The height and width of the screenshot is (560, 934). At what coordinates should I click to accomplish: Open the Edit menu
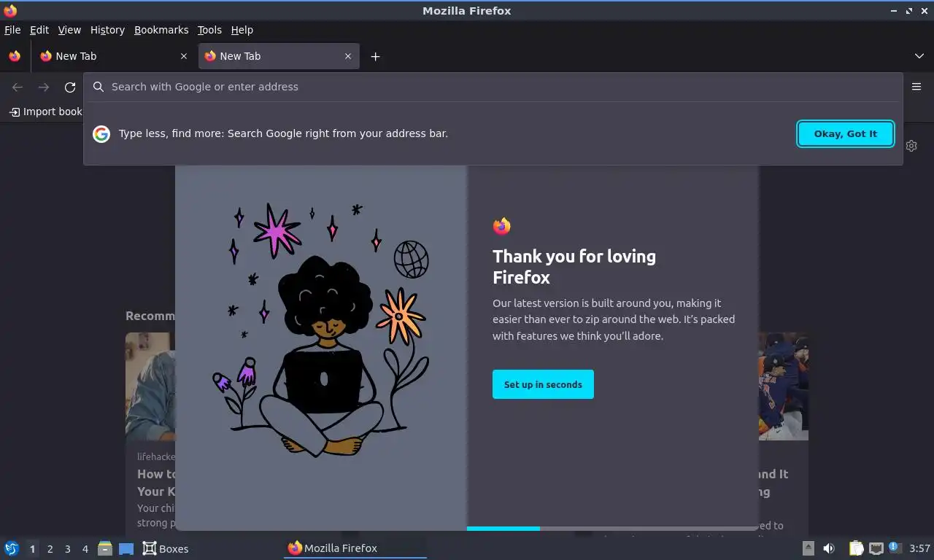(x=39, y=30)
